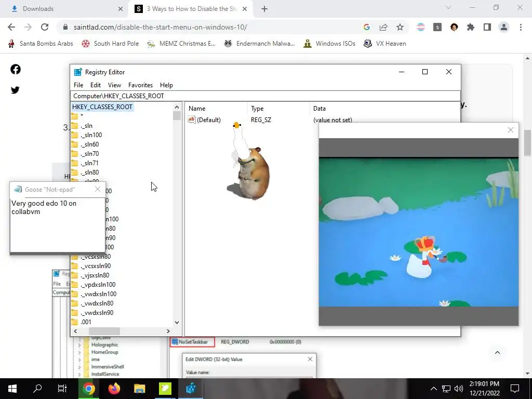Click registry tree scroll down arrow
This screenshot has height=399, width=532.
(177, 322)
